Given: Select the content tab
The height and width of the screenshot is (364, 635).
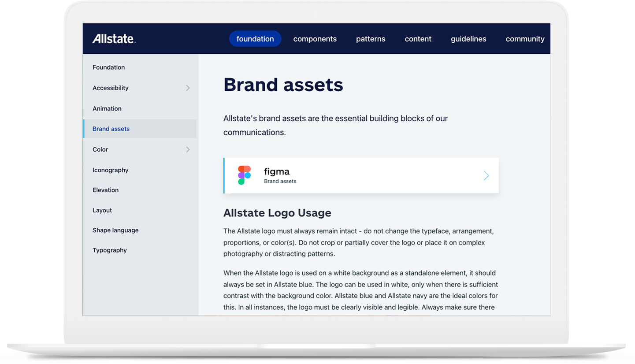Looking at the screenshot, I should [x=418, y=39].
